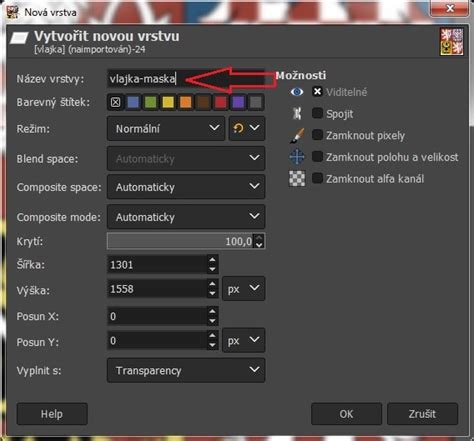
Task: Decrease Posun Y with the down arrow
Action: coord(212,345)
